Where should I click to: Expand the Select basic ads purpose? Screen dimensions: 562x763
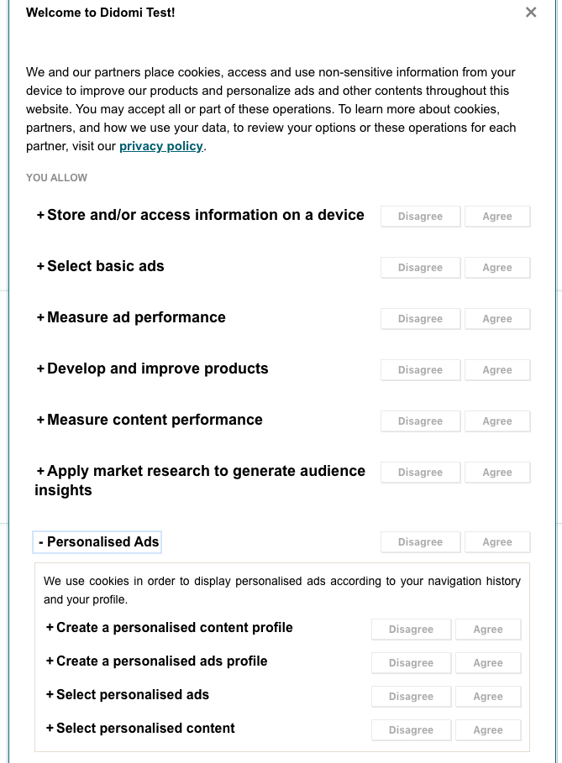[101, 266]
